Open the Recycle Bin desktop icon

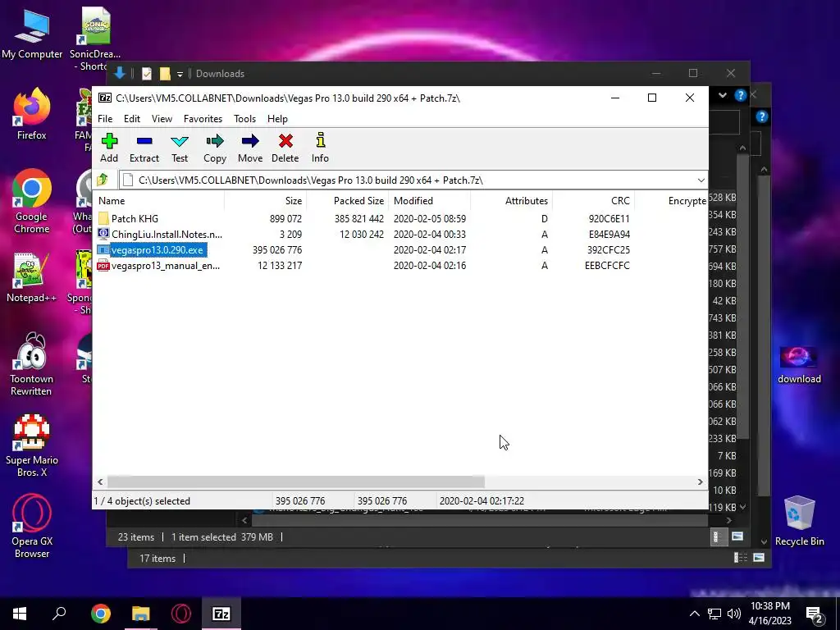tap(799, 521)
